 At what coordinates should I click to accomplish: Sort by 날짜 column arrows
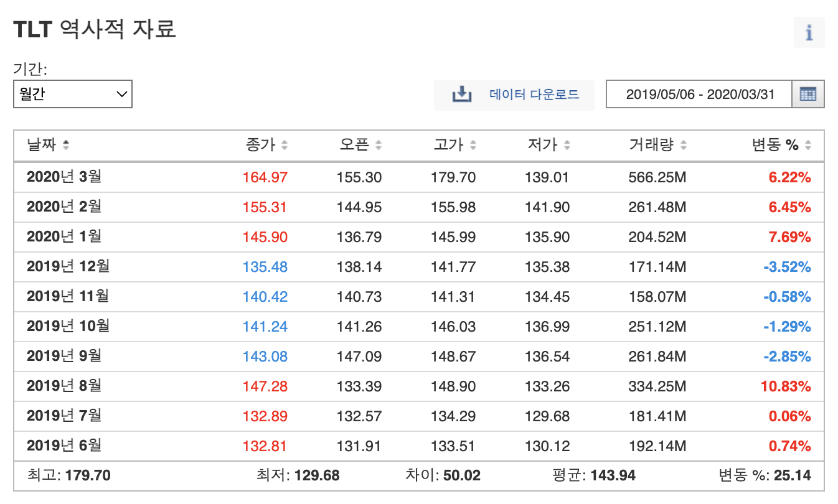66,146
